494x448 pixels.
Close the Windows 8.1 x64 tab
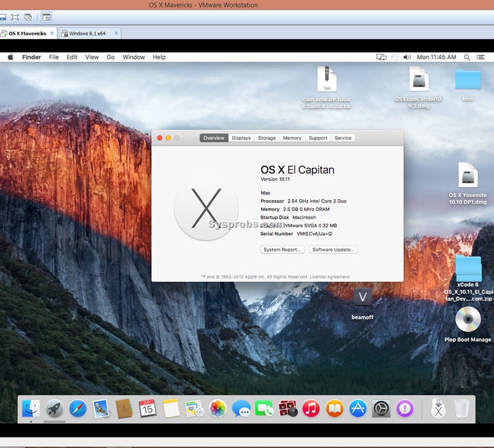116,33
